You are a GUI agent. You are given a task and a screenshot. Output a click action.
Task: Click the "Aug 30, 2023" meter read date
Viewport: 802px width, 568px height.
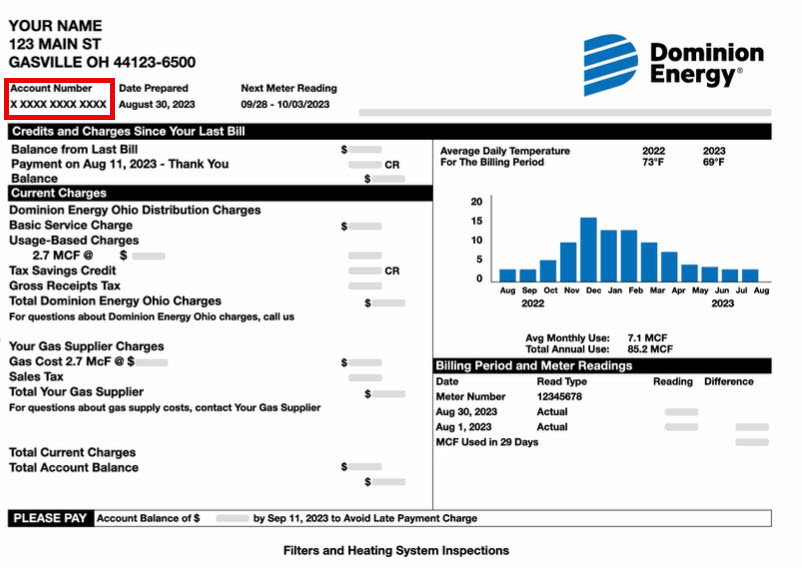point(466,412)
